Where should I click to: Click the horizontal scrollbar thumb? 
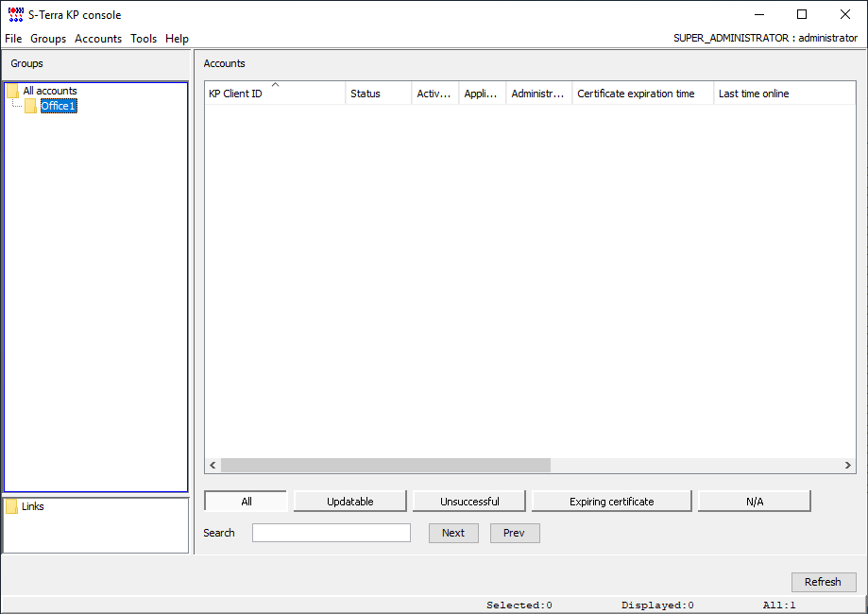click(x=386, y=465)
